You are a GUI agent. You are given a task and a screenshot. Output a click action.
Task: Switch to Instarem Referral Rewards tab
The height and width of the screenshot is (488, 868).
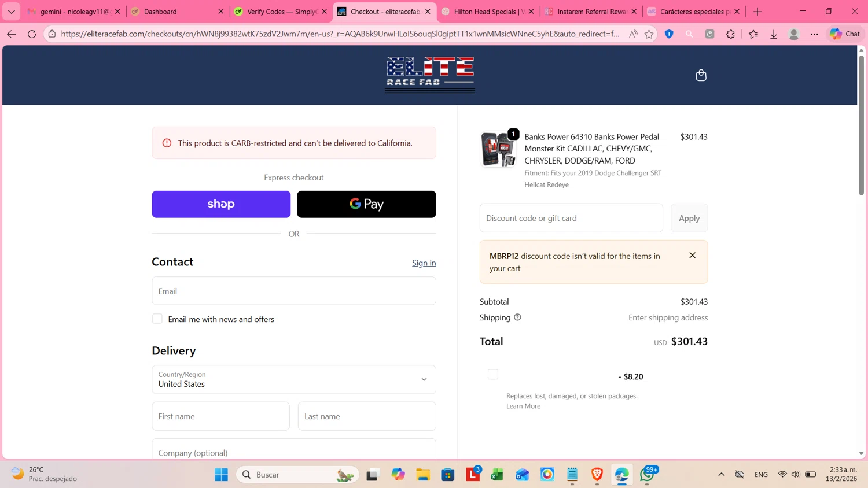(x=591, y=12)
